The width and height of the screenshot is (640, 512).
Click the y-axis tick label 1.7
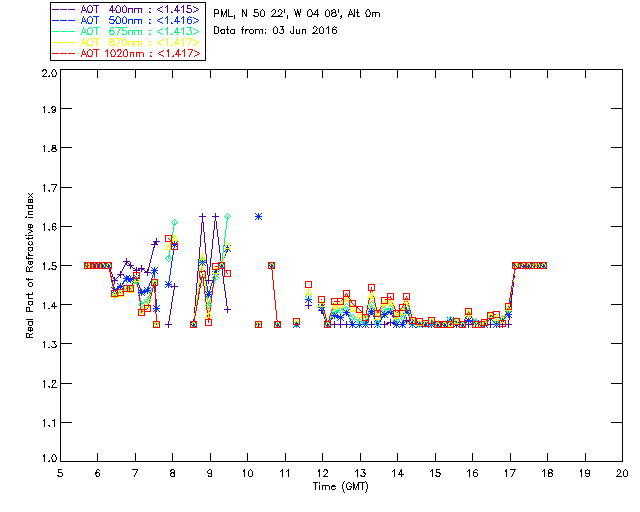49,187
